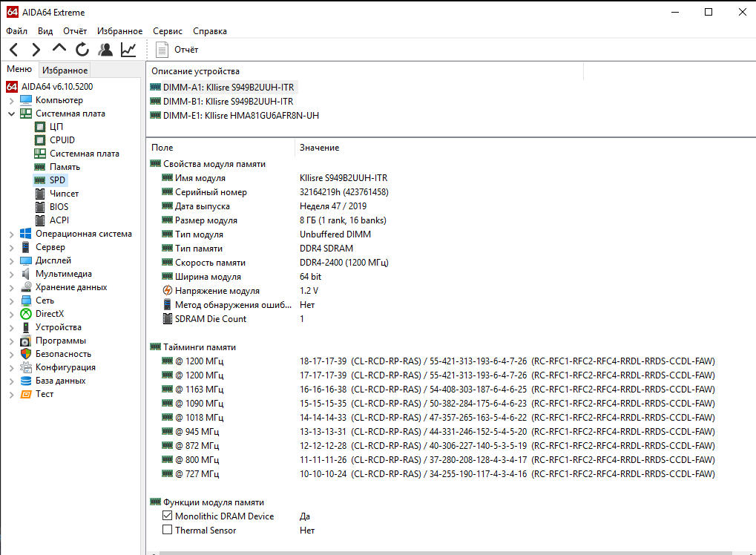Image resolution: width=756 pixels, height=555 pixels.
Task: Expand the Программы tree node
Action: click(12, 341)
